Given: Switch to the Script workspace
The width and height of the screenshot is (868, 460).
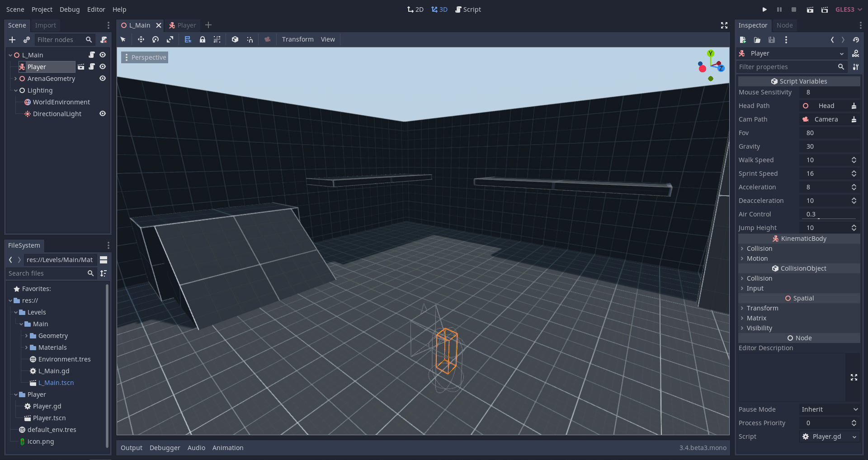Looking at the screenshot, I should (x=468, y=9).
